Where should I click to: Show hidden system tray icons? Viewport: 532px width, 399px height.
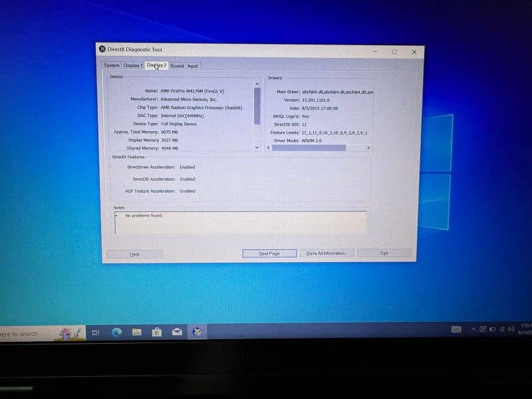(x=473, y=329)
